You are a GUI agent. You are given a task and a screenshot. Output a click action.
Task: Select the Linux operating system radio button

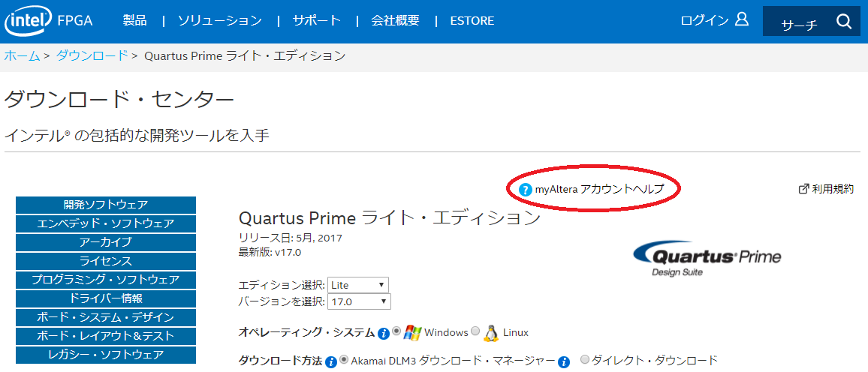[475, 331]
